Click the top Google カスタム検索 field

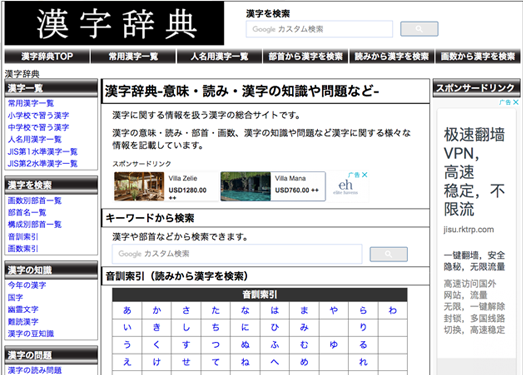click(319, 29)
